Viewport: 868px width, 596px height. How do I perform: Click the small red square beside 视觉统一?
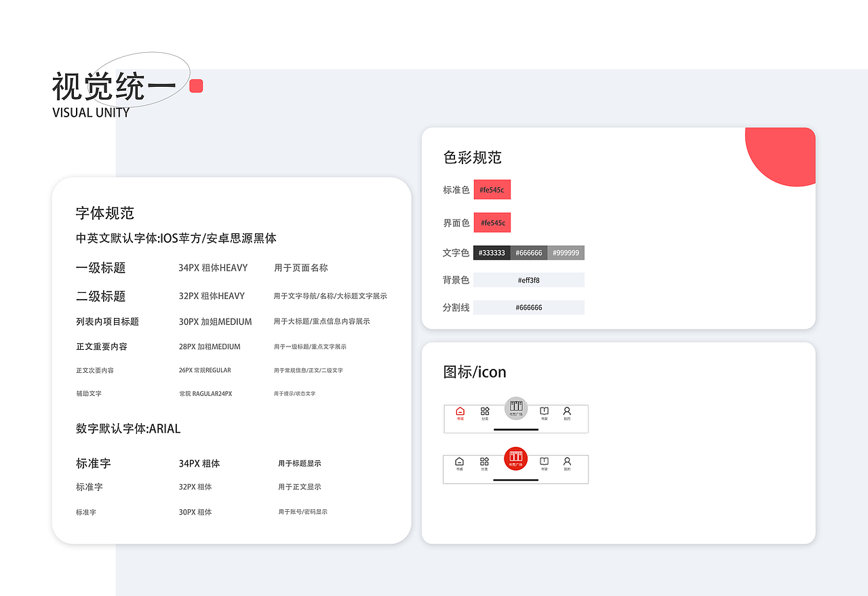196,85
